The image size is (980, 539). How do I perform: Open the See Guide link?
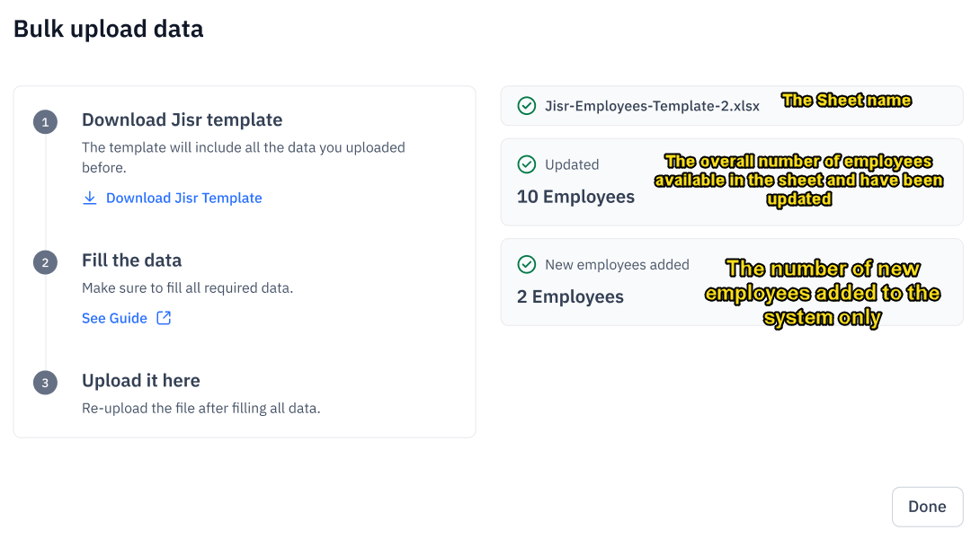[x=114, y=317]
